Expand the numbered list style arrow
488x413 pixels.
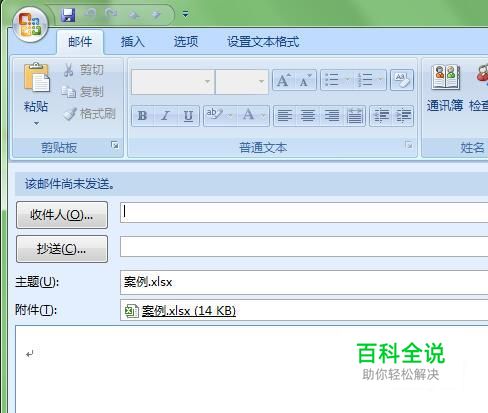[380, 80]
